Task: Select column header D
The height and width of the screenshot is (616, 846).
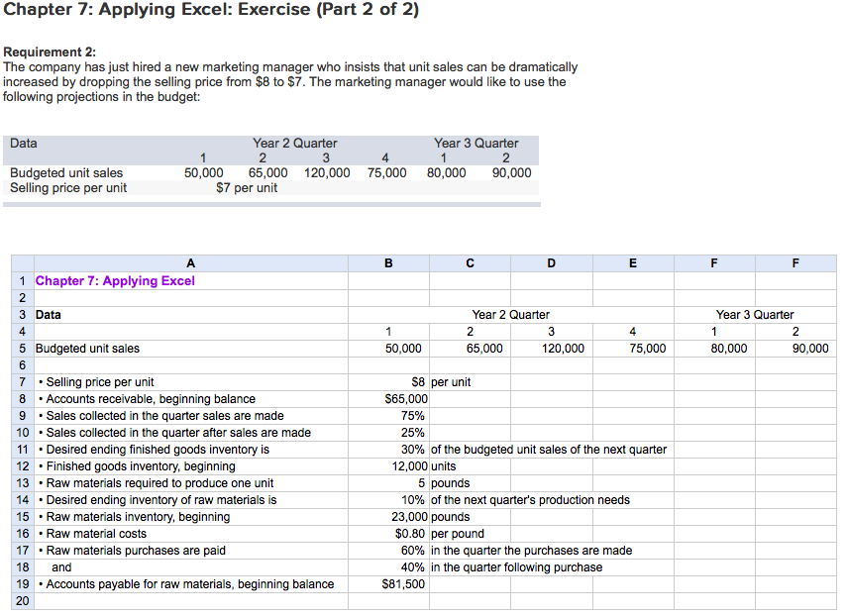Action: click(551, 262)
